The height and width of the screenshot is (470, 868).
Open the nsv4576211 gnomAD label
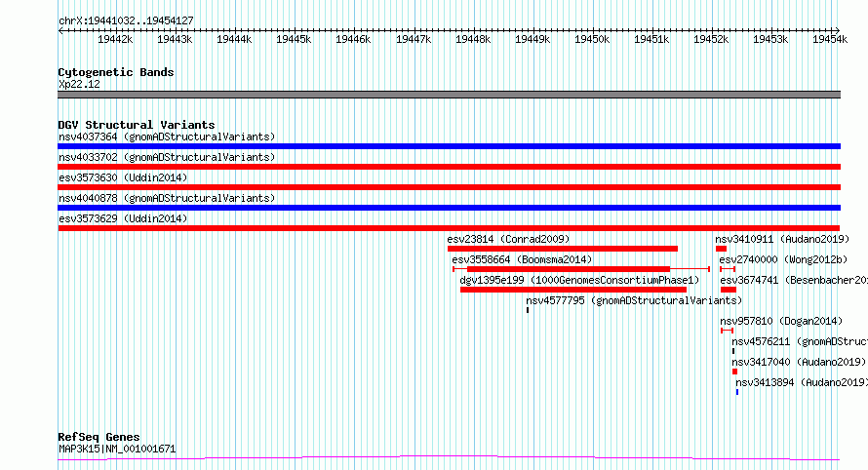point(800,341)
